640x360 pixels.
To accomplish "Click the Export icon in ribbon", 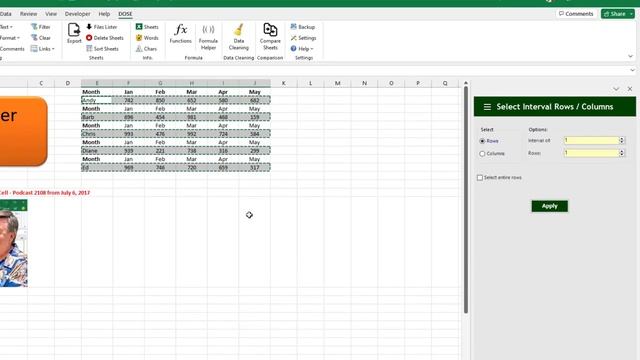I will pos(74,33).
